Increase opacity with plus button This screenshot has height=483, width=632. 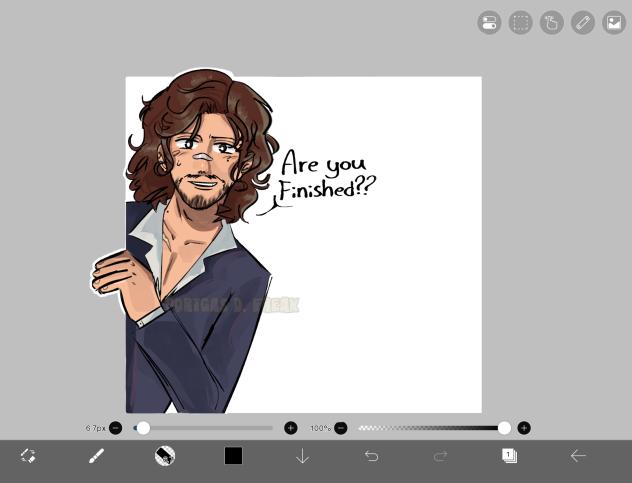click(524, 428)
